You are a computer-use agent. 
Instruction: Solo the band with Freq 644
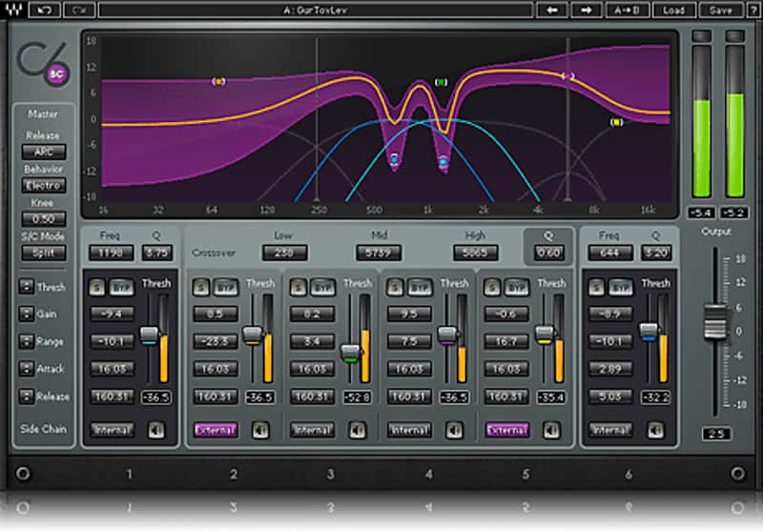pyautogui.click(x=596, y=287)
